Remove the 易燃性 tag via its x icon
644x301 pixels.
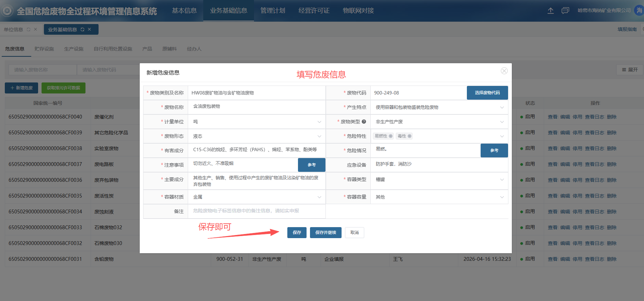pyautogui.click(x=391, y=136)
